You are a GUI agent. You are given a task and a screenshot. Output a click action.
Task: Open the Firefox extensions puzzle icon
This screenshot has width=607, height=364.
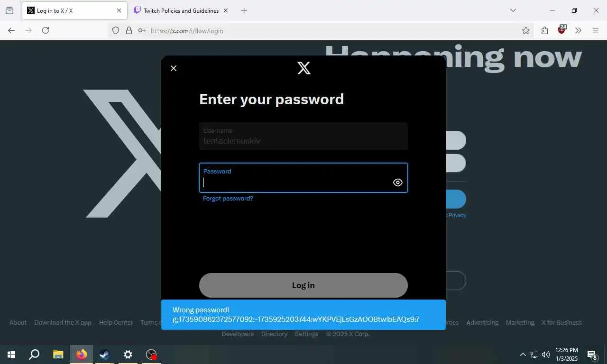(x=544, y=30)
